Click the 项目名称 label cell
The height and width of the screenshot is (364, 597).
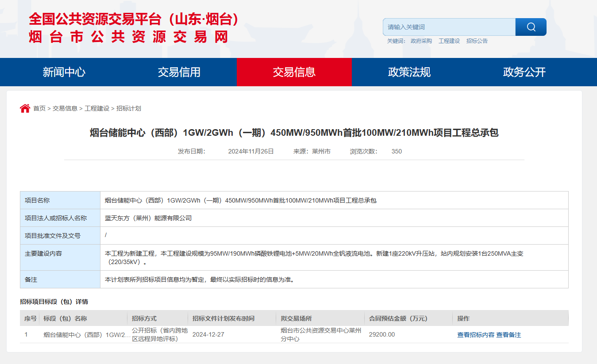point(60,200)
